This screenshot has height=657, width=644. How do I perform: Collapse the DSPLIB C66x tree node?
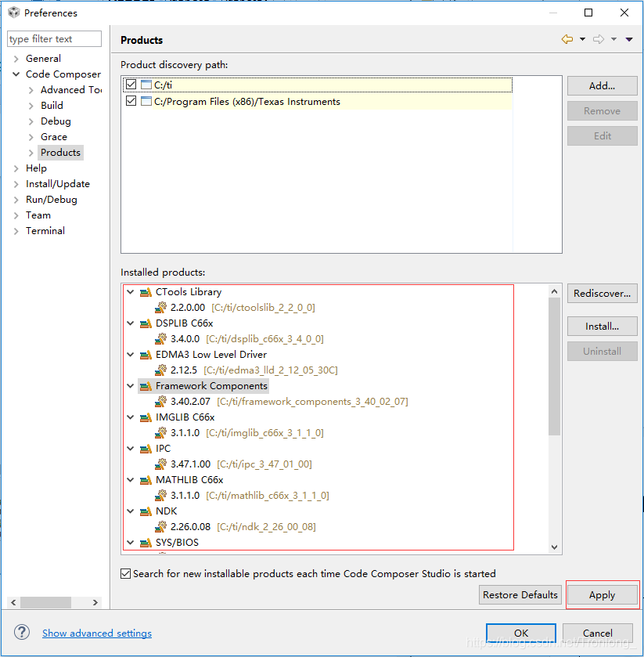130,323
